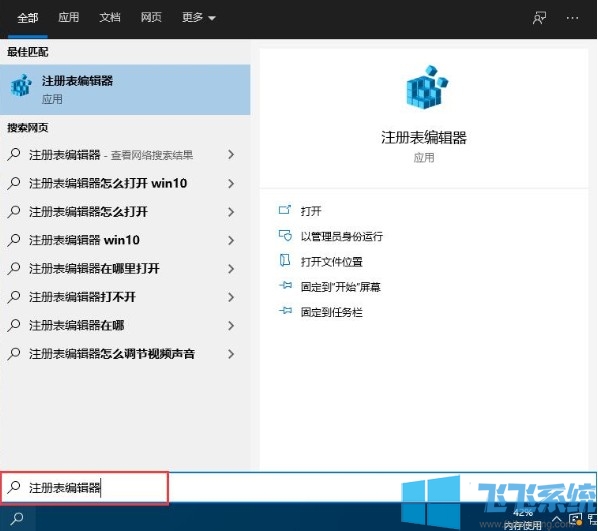
Task: Click search icon beside 怎么调节视频声音 suggestion
Action: pyautogui.click(x=14, y=354)
